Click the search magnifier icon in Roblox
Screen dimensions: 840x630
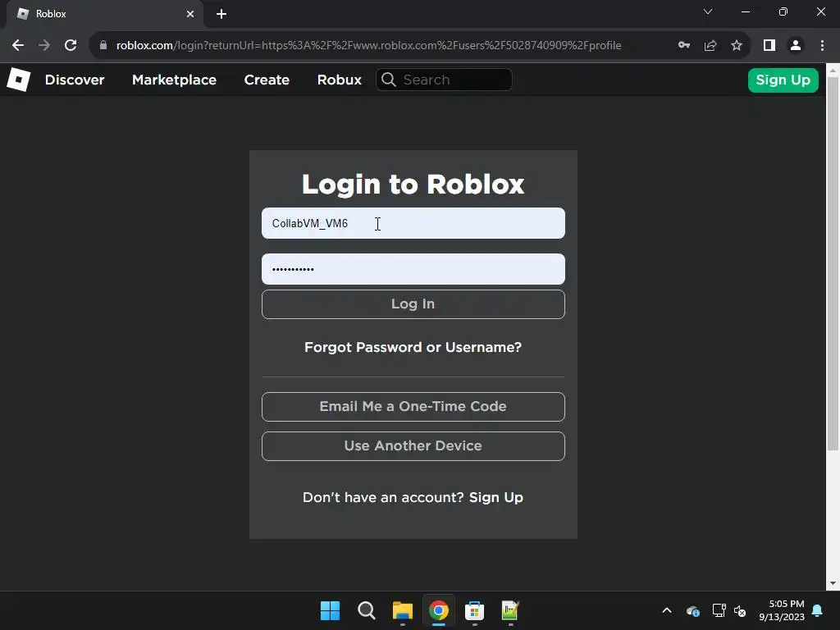coord(389,80)
